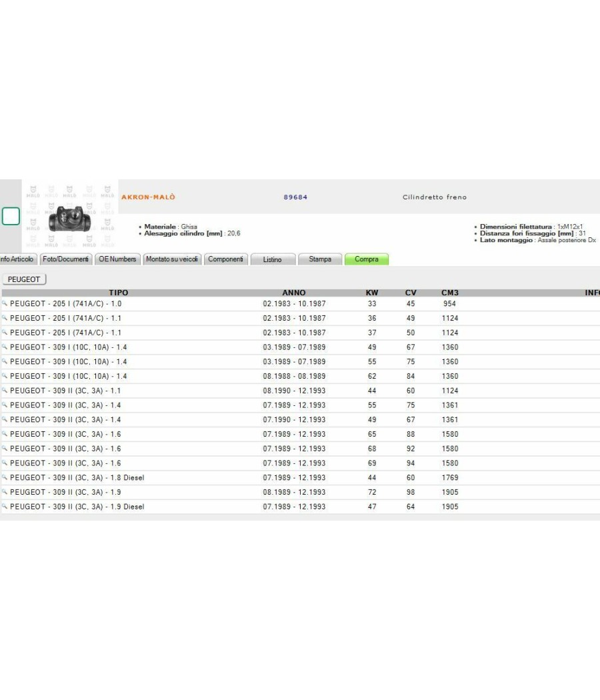Sort by the TIPO column header
600x700 pixels.
pyautogui.click(x=118, y=293)
